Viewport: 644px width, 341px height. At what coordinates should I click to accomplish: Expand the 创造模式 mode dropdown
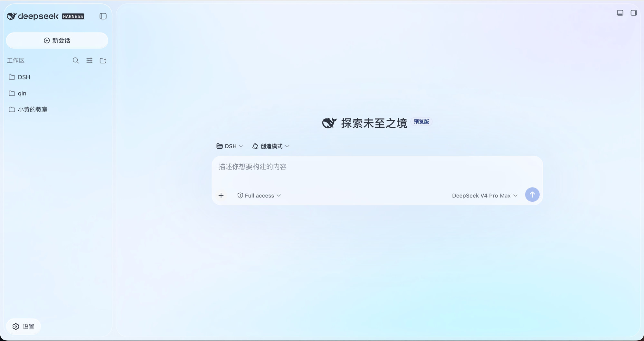271,146
